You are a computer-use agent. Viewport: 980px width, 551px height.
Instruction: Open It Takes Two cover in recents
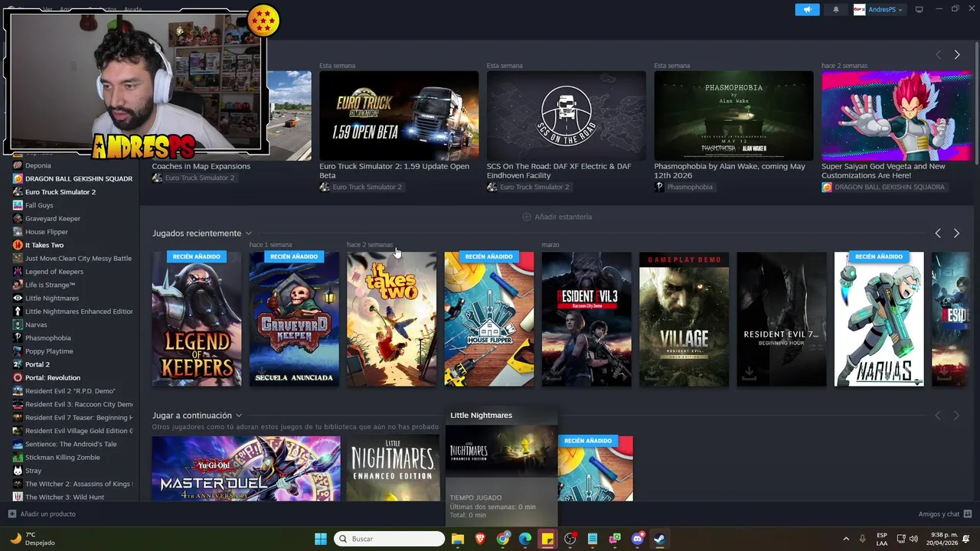[391, 319]
